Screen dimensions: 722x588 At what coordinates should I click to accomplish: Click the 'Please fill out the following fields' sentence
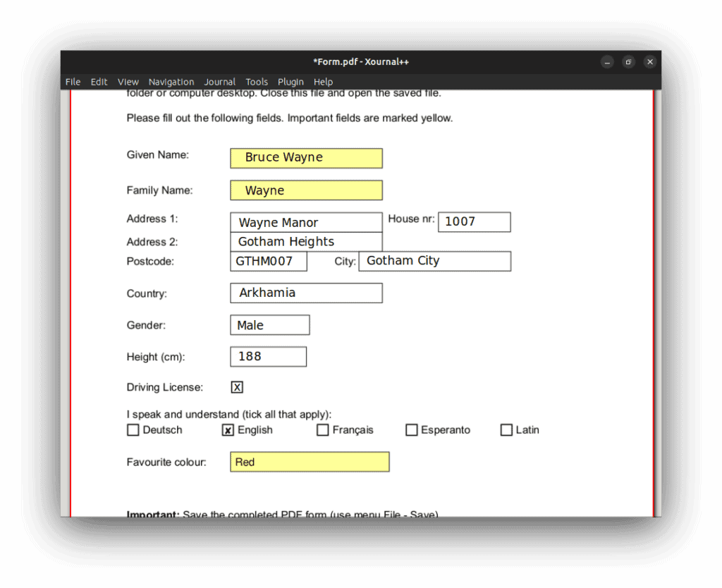pyautogui.click(x=290, y=118)
